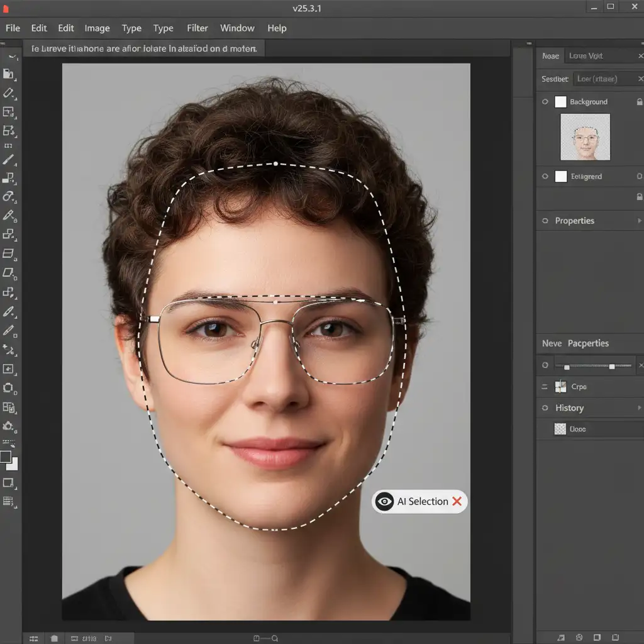644x644 pixels.
Task: Open the Filter menu
Action: [x=197, y=28]
